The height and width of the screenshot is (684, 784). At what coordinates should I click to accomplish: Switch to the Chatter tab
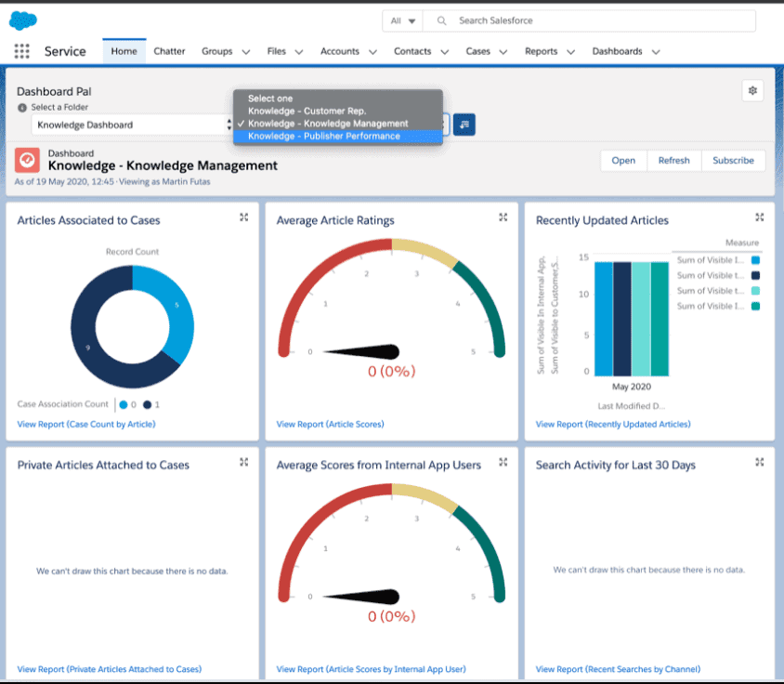click(x=169, y=51)
